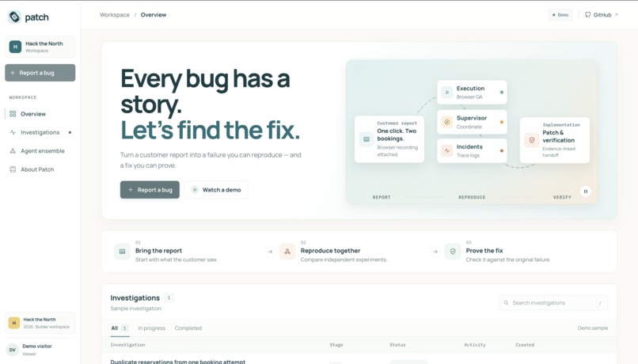This screenshot has width=638, height=364.
Task: Focus the Search investigations field
Action: [553, 302]
